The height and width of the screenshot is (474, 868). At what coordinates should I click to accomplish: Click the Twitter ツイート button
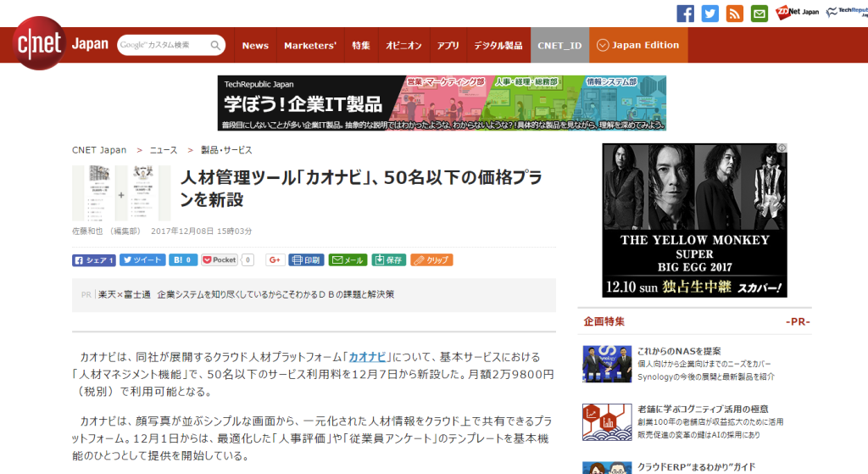point(142,259)
